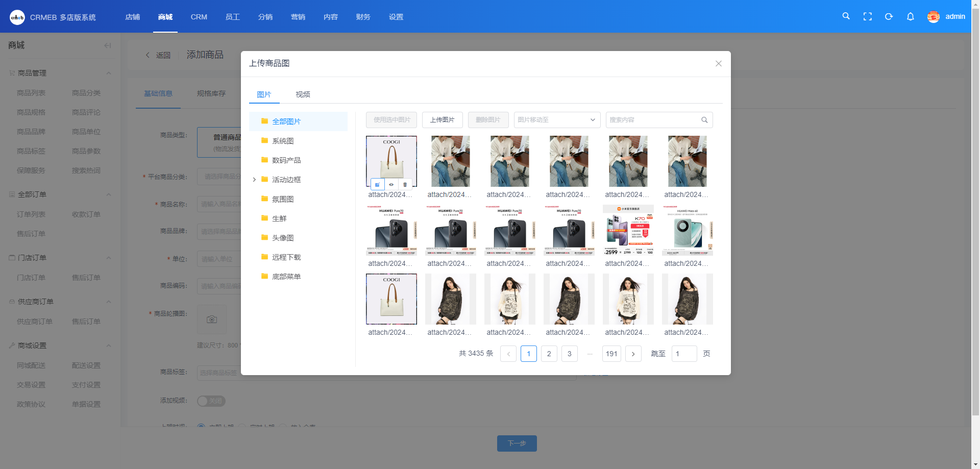Viewport: 980px width, 469px height.
Task: Open the CRM menu in the top navigation
Action: [x=199, y=17]
